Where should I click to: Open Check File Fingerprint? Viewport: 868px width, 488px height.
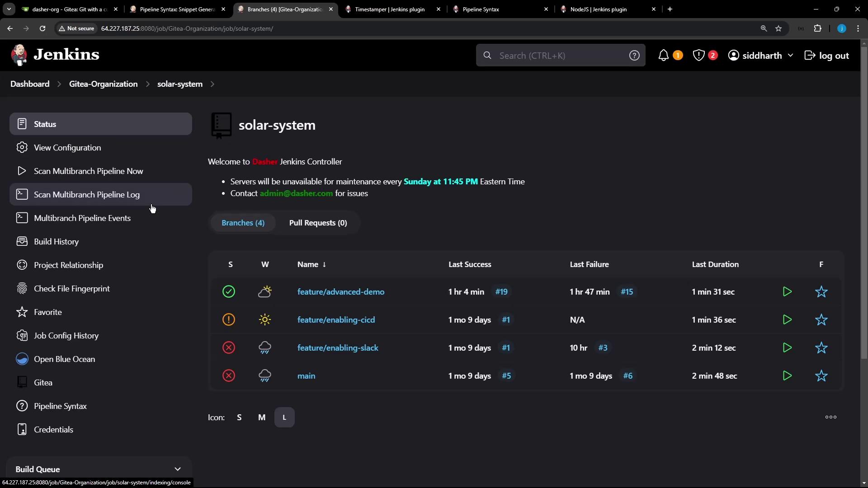[x=71, y=289]
